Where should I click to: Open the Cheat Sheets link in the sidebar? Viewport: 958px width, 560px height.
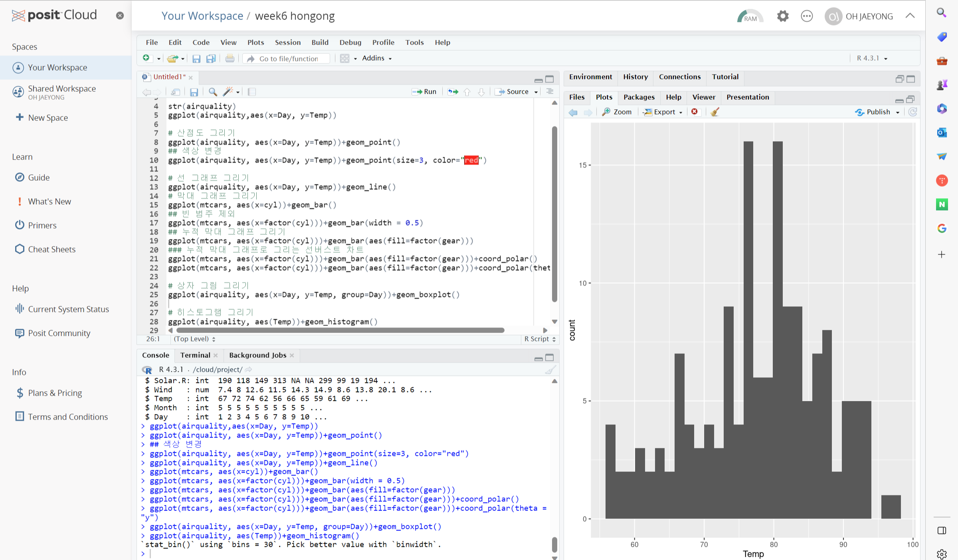point(51,249)
